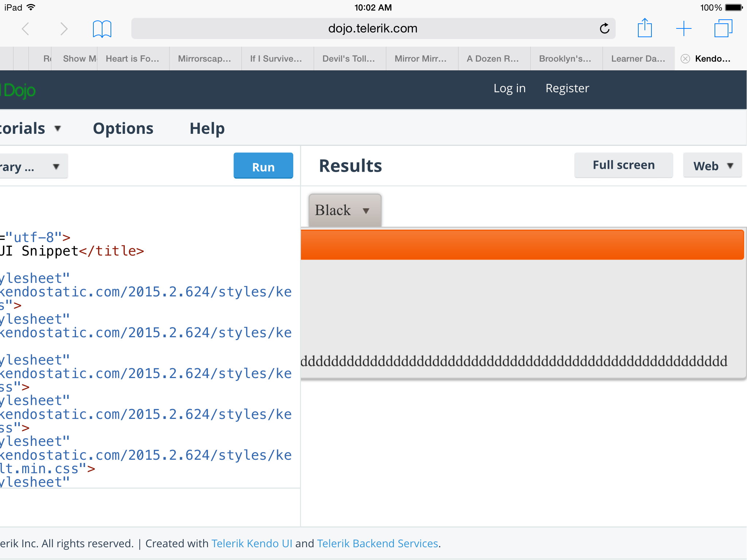The height and width of the screenshot is (560, 747).
Task: Expand the Black theme dropdown
Action: point(345,210)
